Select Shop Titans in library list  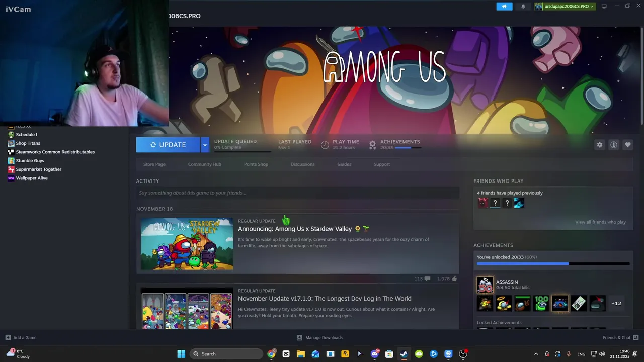[x=28, y=143]
